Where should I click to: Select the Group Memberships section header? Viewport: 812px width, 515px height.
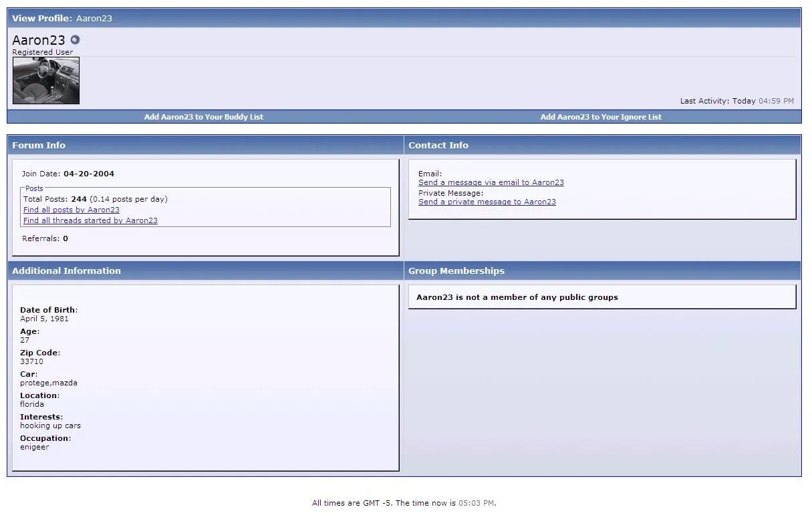456,271
